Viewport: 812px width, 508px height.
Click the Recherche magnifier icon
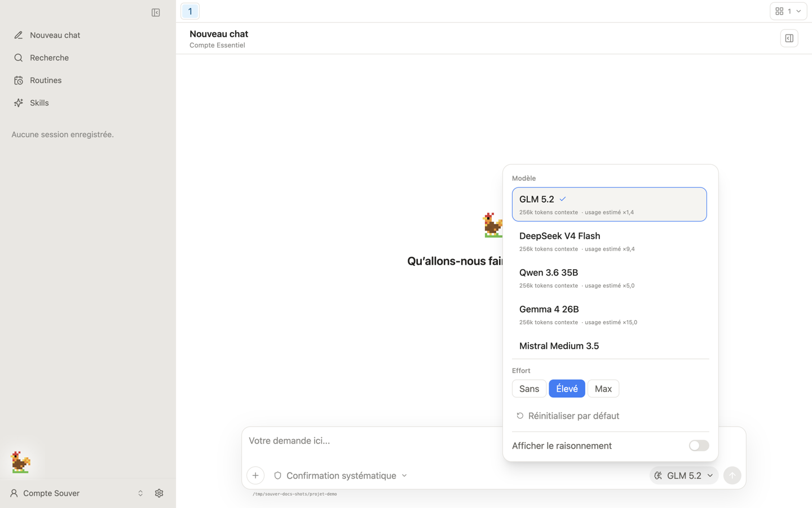tap(19, 58)
